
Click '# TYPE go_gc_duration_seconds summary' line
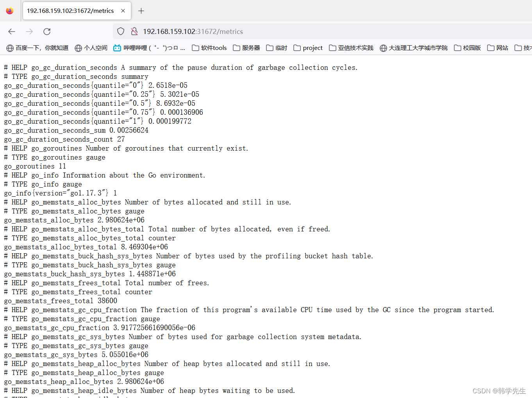click(76, 76)
